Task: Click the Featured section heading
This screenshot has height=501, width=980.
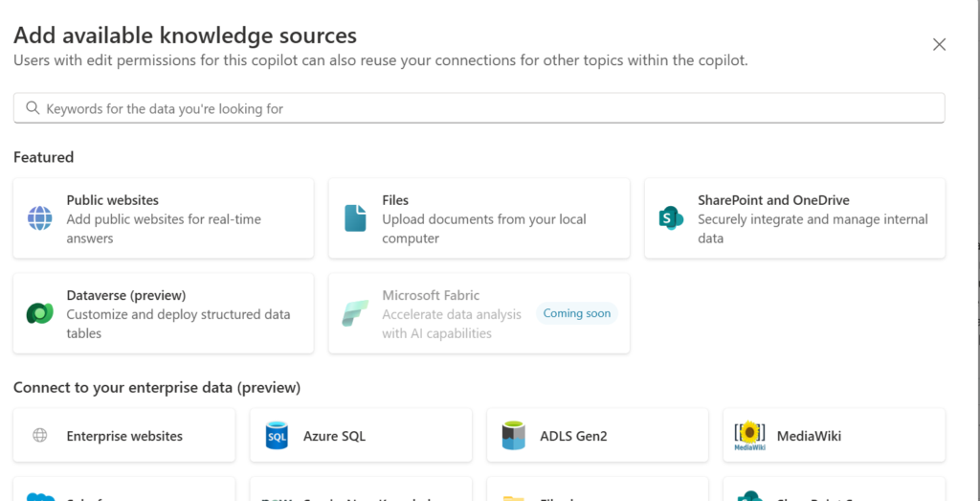Action: (x=44, y=157)
